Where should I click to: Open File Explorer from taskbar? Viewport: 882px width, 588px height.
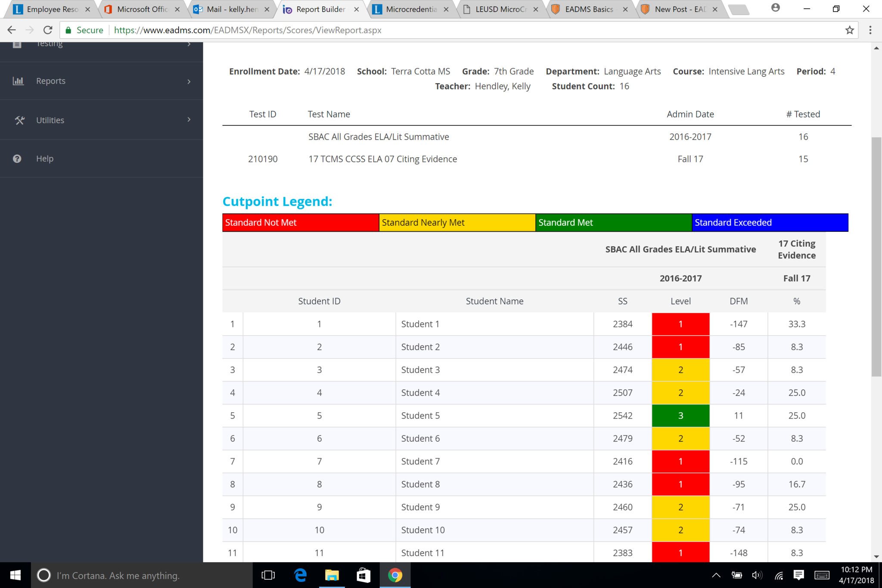[x=332, y=575]
